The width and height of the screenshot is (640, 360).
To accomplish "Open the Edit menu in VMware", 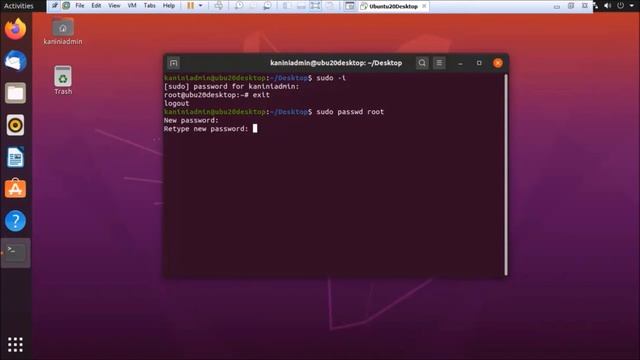I will click(96, 6).
